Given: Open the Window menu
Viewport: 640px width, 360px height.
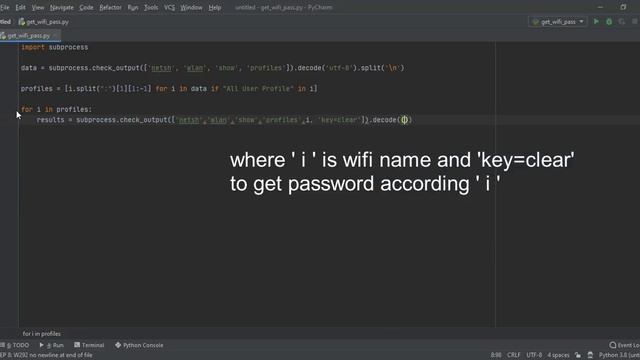Looking at the screenshot, I should click(191, 7).
